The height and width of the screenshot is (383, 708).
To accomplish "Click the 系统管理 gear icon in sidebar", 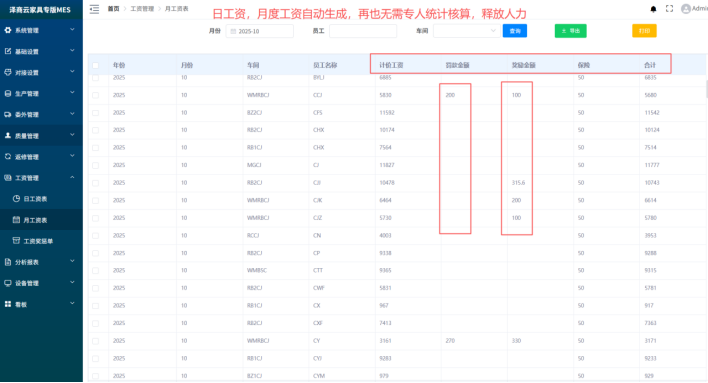I will coord(8,30).
